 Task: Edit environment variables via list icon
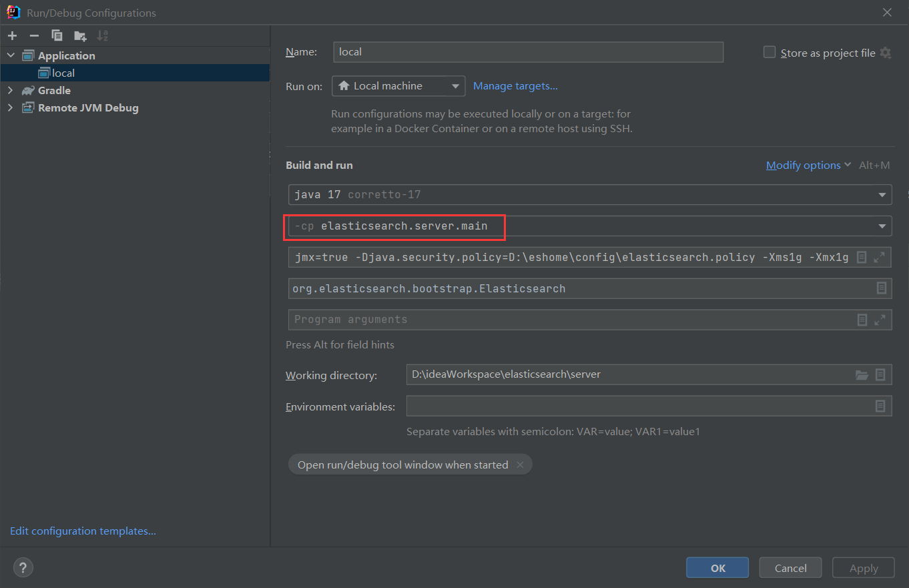(x=880, y=406)
